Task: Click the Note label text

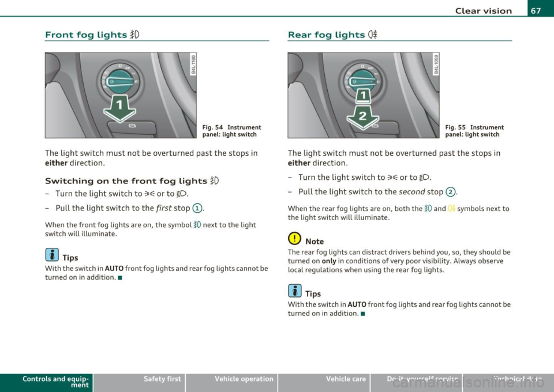Action: point(315,242)
